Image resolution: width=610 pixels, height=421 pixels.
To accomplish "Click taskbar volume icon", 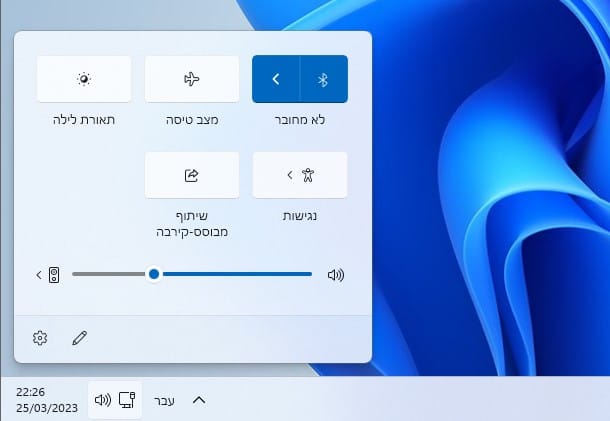I will coord(103,400).
